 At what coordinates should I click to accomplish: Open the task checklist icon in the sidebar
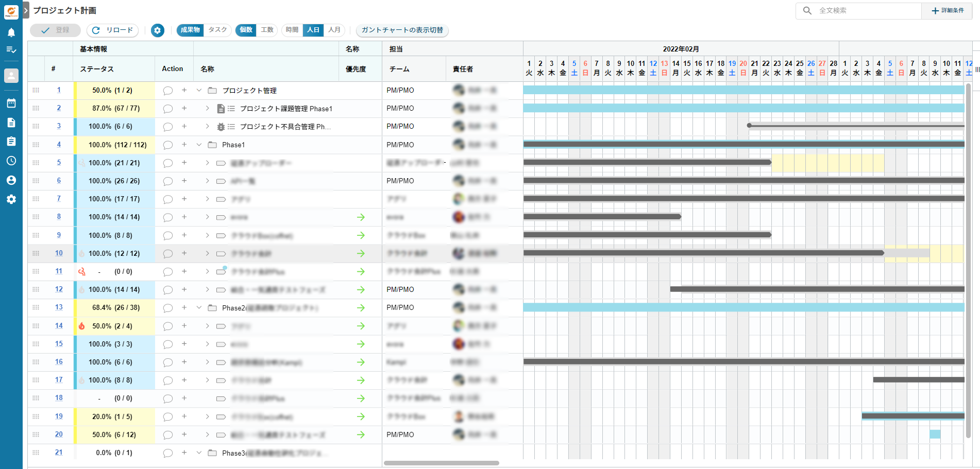(11, 49)
